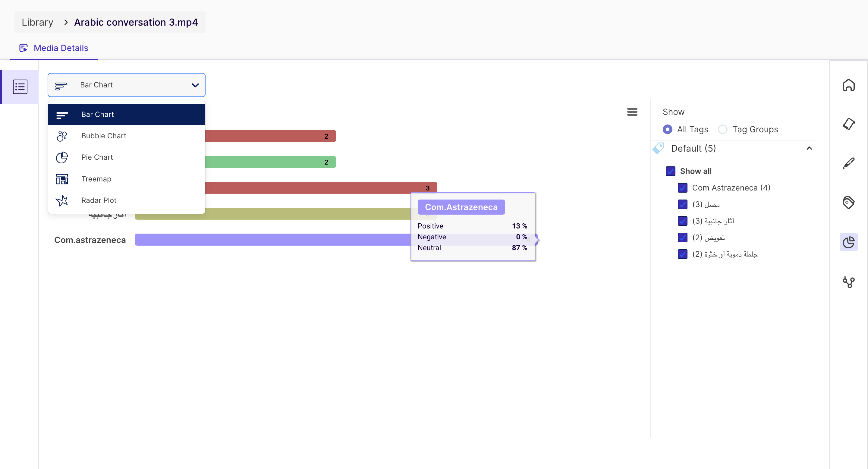Uncheck the مصل (3) checkbox
868x469 pixels.
pos(683,204)
